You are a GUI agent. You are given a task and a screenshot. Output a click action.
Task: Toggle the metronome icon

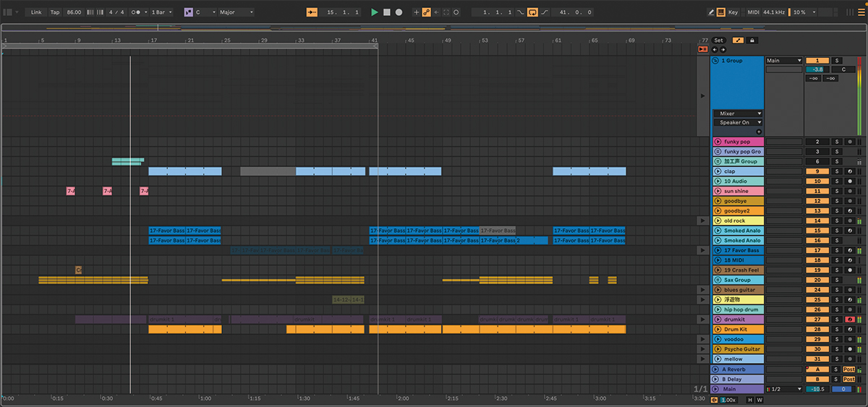click(x=136, y=12)
